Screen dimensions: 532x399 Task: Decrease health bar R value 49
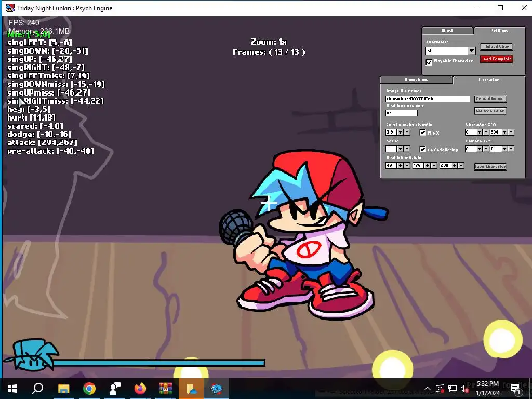point(407,166)
